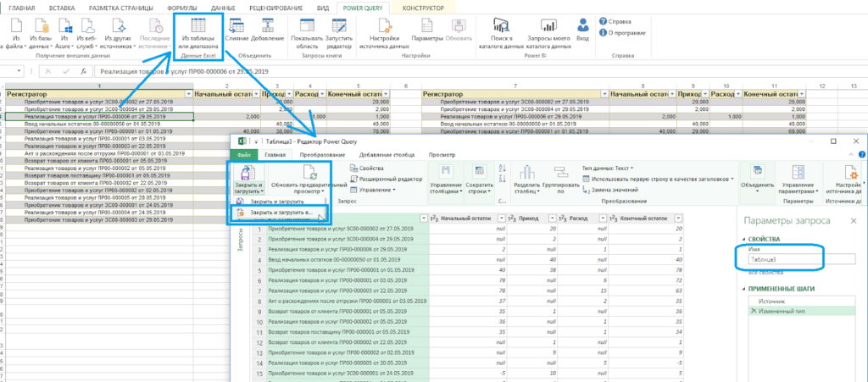
Task: Launch the editor via 'Запустить редактор'
Action: (340, 30)
